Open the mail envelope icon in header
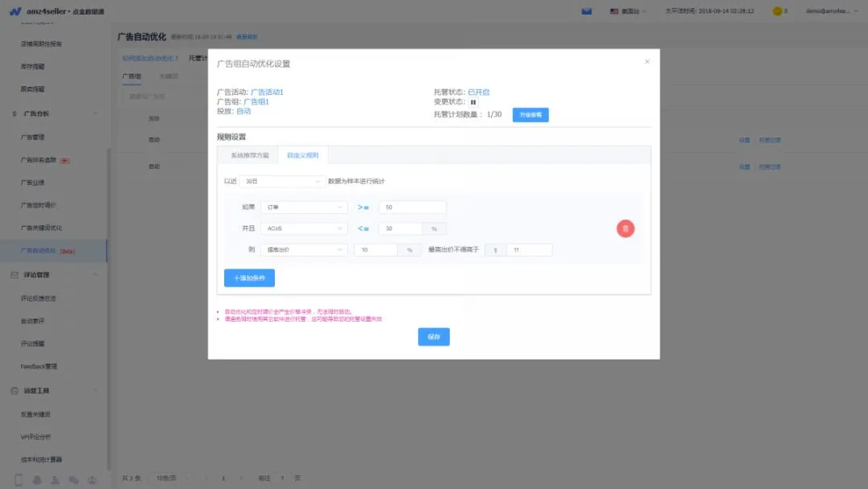The width and height of the screenshot is (868, 489). coord(586,11)
